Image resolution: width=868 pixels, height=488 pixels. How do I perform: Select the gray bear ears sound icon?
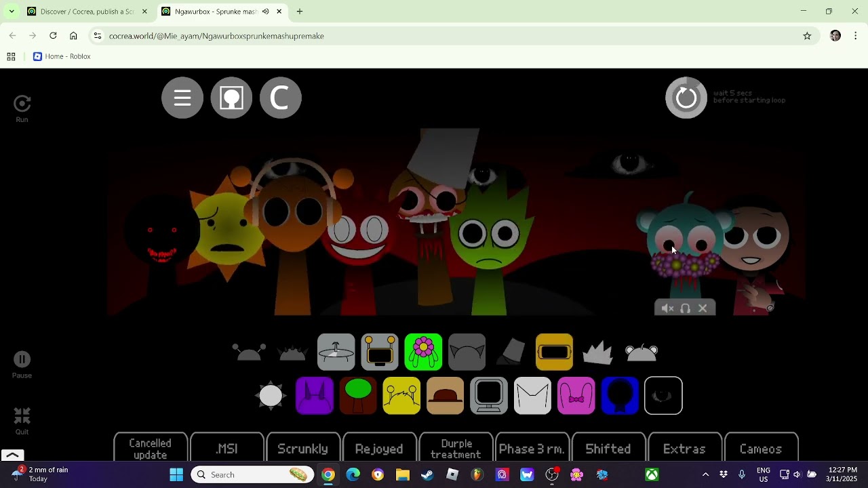point(642,352)
